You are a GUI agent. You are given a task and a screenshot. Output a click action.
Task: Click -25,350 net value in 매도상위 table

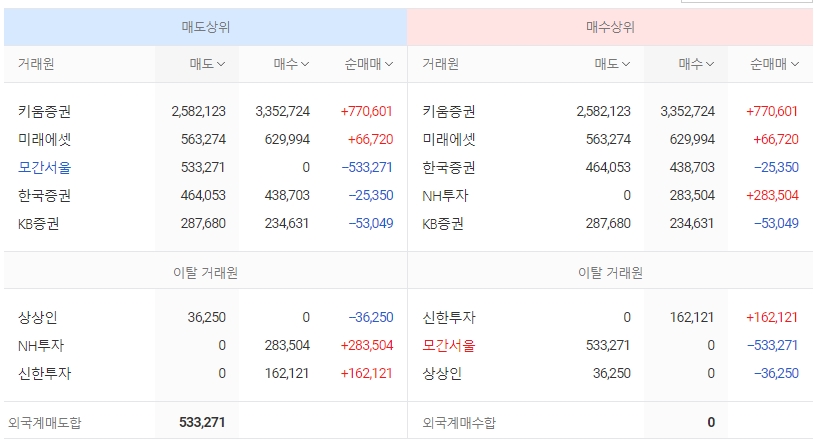(371, 195)
